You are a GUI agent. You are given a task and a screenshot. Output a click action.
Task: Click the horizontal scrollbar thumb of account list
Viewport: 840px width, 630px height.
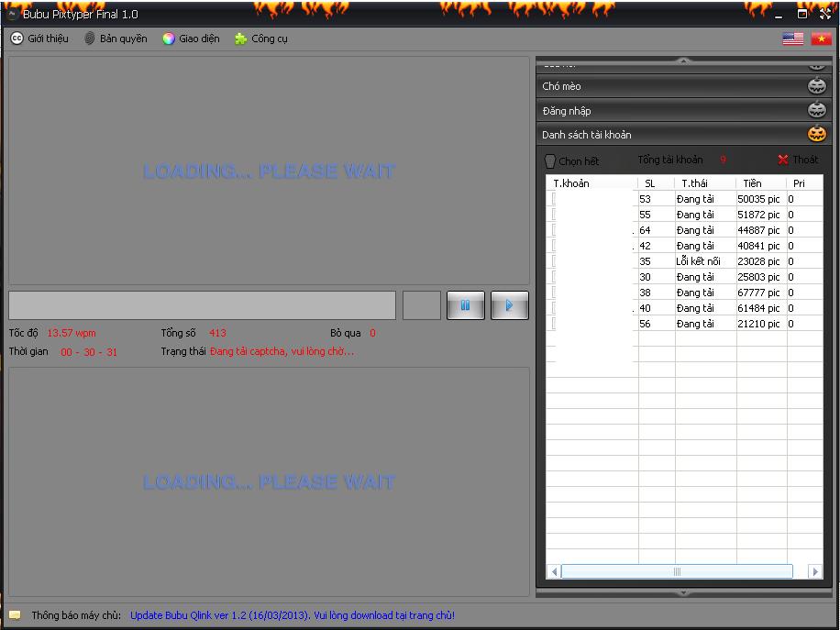[677, 571]
